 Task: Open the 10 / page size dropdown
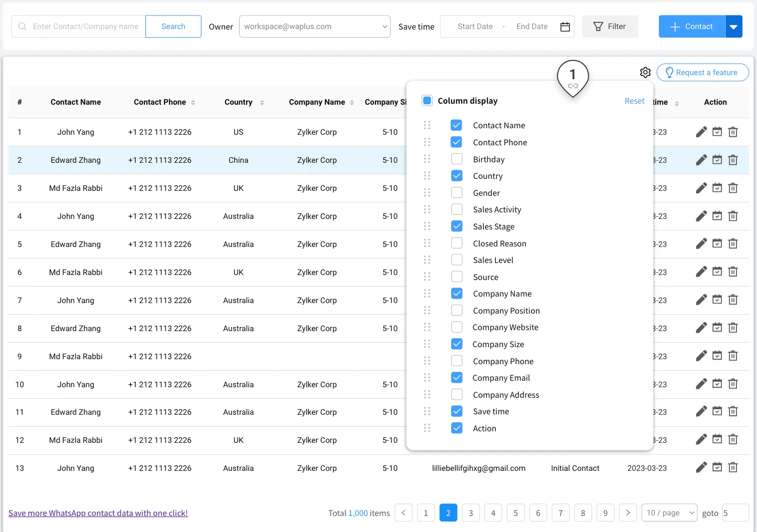coord(669,512)
